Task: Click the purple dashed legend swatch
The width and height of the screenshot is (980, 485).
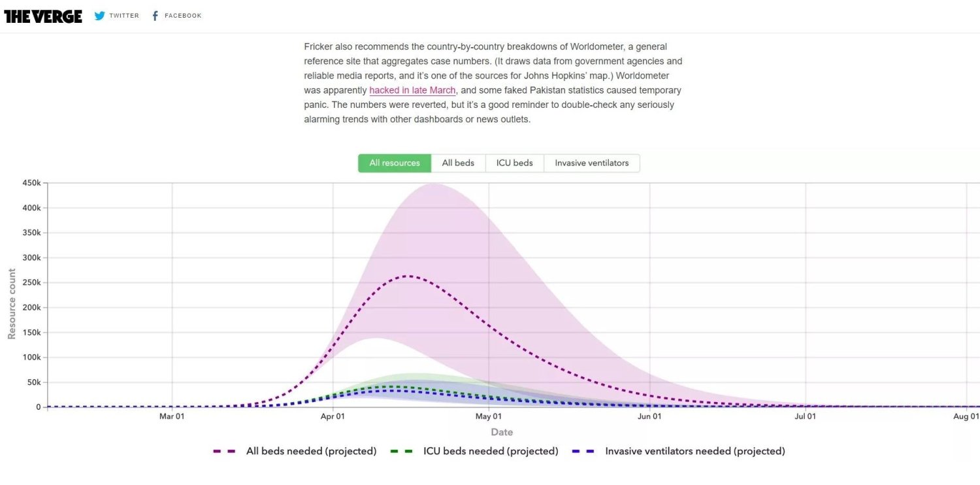Action: (224, 451)
